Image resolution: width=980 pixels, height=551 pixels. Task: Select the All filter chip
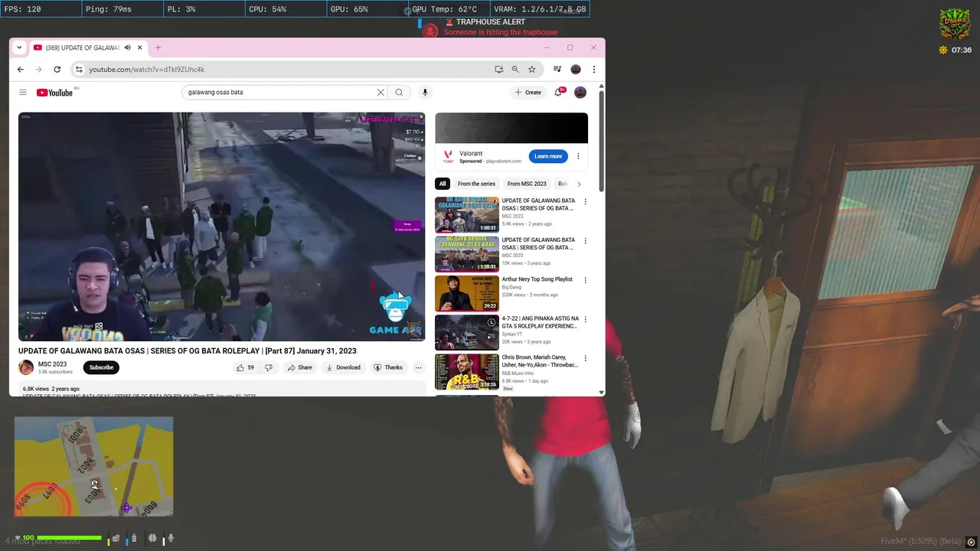(442, 184)
